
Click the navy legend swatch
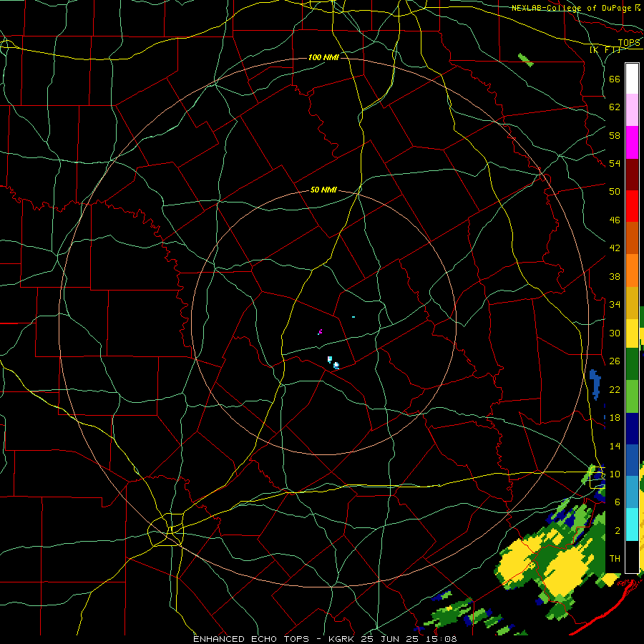(632, 429)
